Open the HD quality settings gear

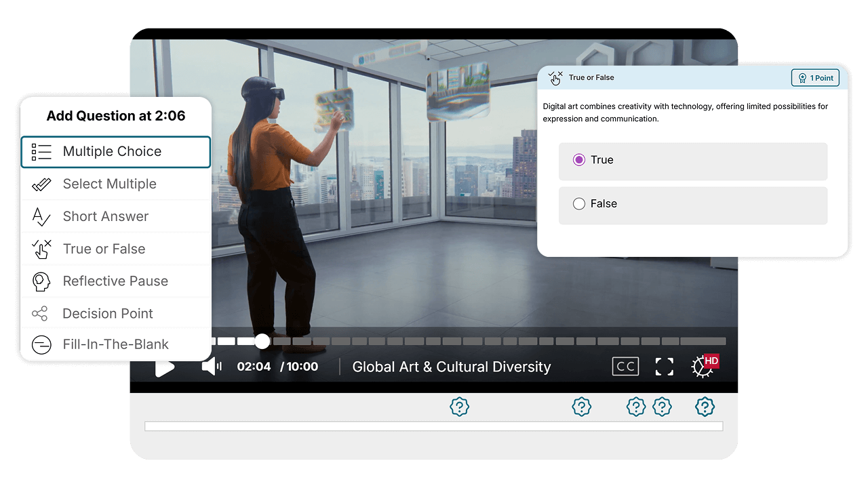tap(703, 366)
